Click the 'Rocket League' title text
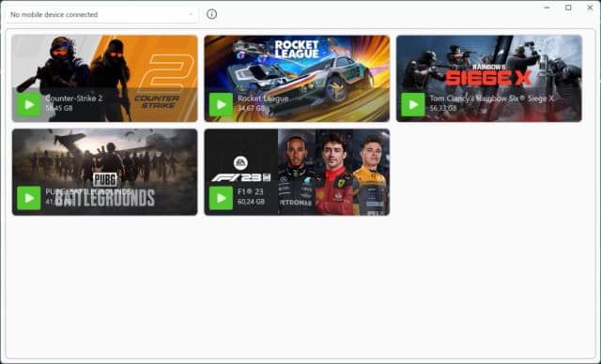 pyautogui.click(x=263, y=99)
